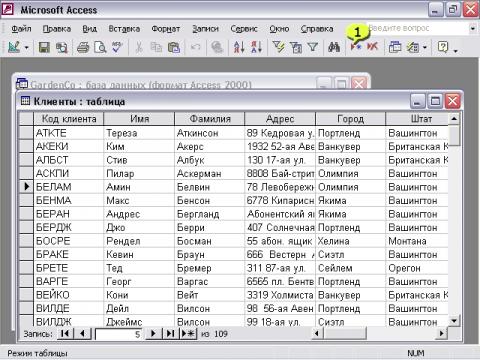Click the record number field showing 5
The height and width of the screenshot is (360, 480).
click(x=119, y=334)
